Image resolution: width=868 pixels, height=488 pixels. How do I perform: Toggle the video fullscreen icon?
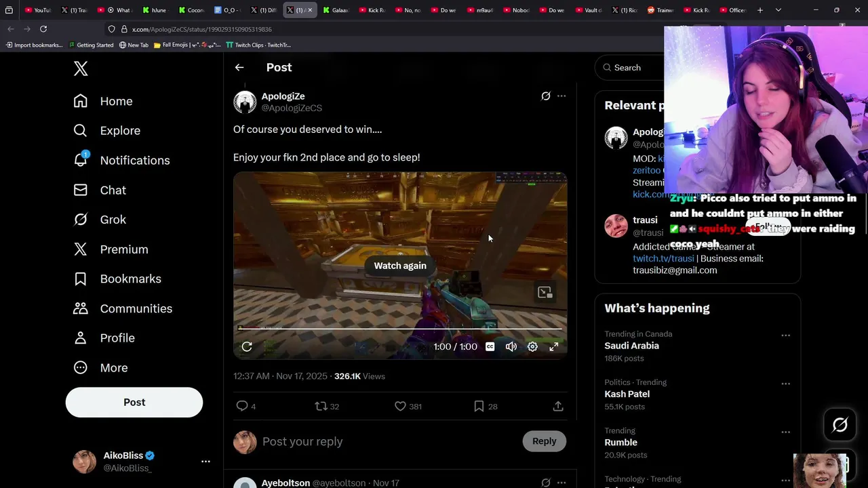click(554, 347)
